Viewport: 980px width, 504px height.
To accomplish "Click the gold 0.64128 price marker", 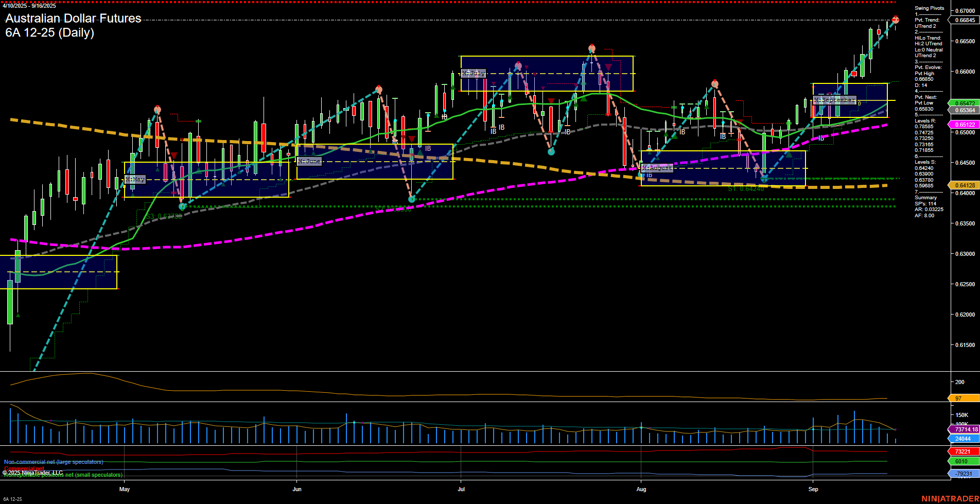I will [964, 185].
